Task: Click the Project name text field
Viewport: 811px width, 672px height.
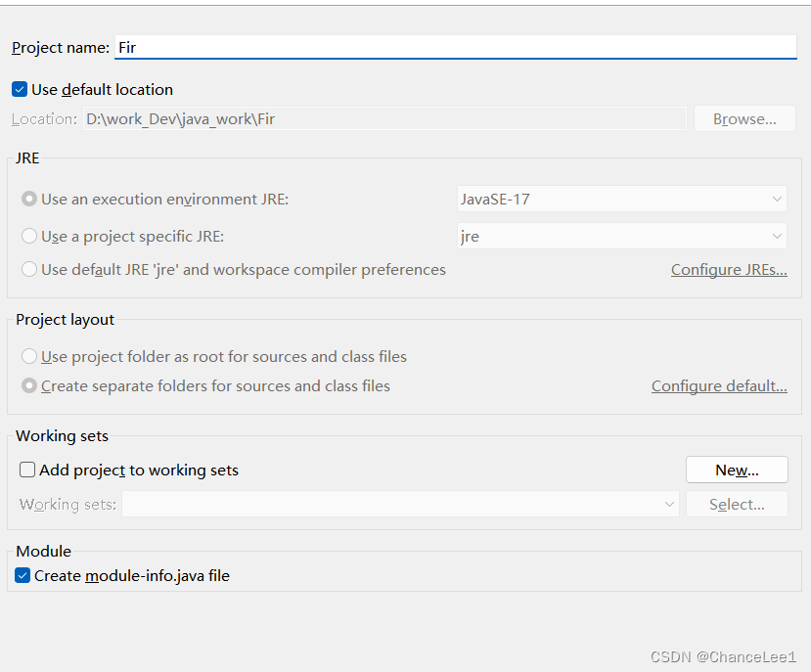Action: point(455,47)
